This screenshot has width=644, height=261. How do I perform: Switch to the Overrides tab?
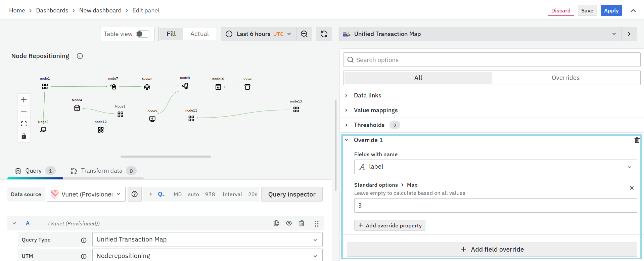tap(565, 78)
